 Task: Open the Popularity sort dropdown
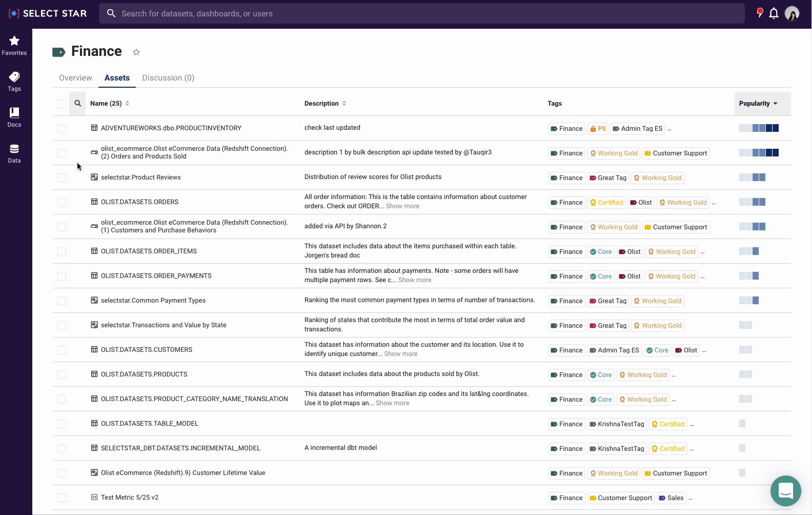(759, 104)
